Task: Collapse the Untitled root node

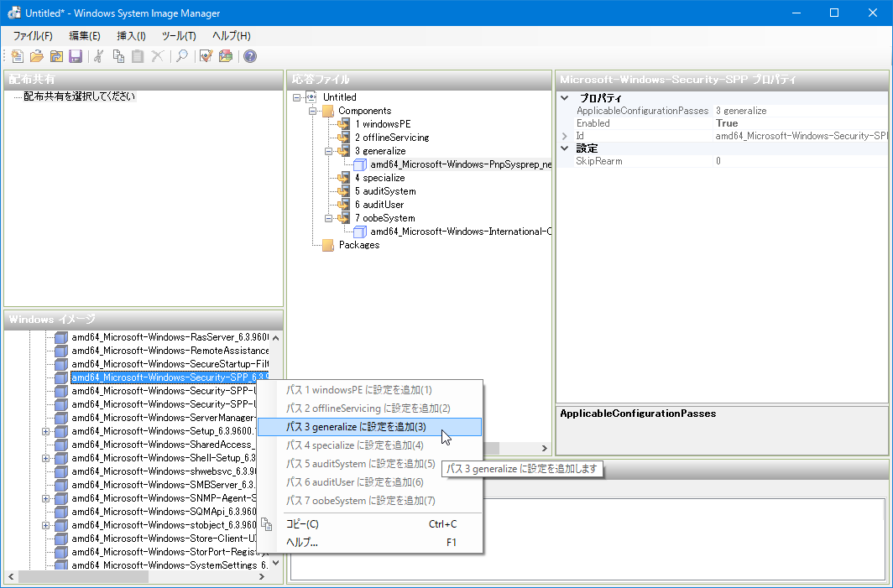Action: tap(296, 97)
